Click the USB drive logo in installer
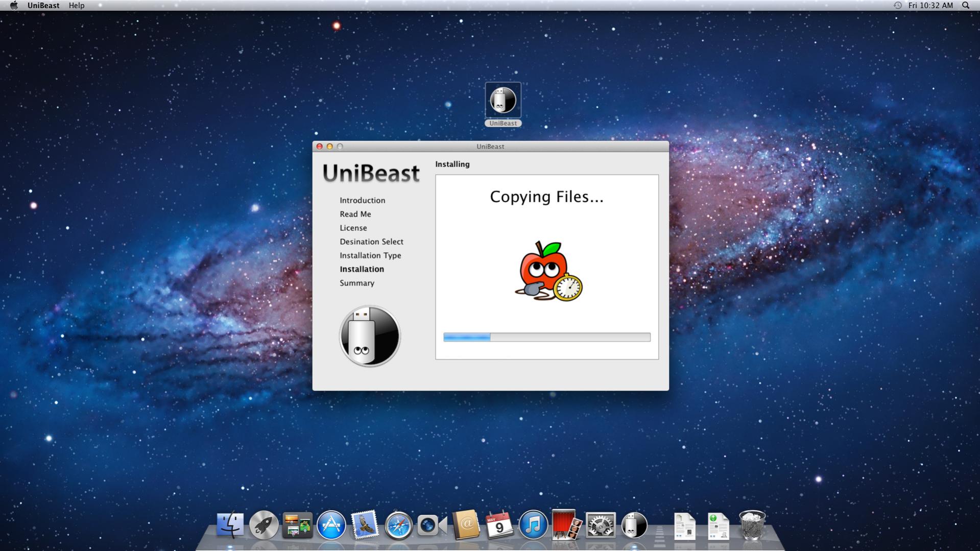This screenshot has height=551, width=980. pyautogui.click(x=370, y=336)
